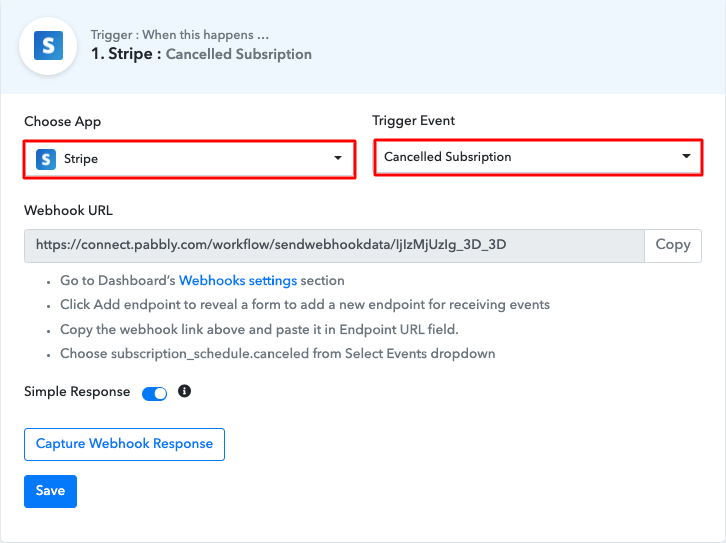The image size is (726, 543).
Task: Click the large Stripe logo in header
Action: [x=48, y=46]
